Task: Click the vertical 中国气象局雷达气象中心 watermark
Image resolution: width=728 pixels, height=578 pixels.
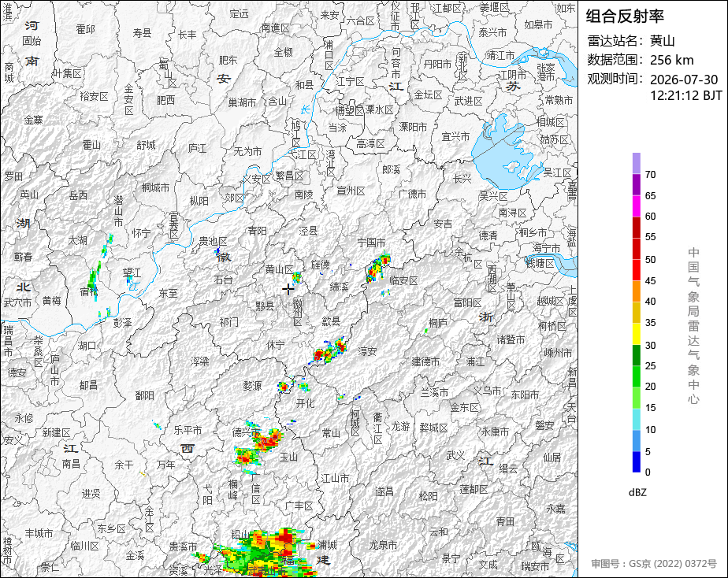Action: [693, 326]
